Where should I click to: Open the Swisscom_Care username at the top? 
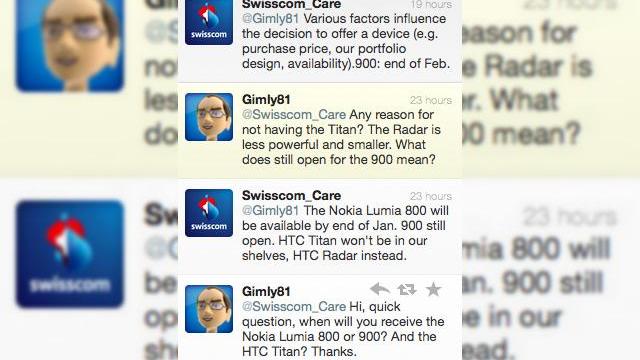[x=291, y=4]
